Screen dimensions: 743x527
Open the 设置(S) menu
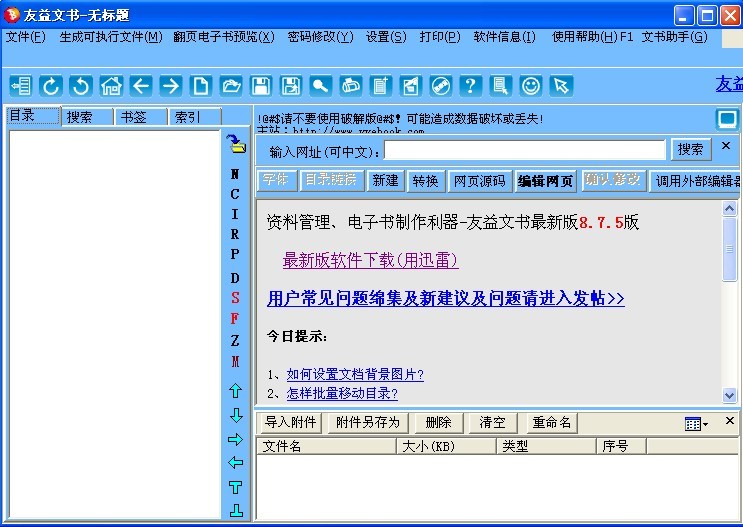[x=386, y=37]
